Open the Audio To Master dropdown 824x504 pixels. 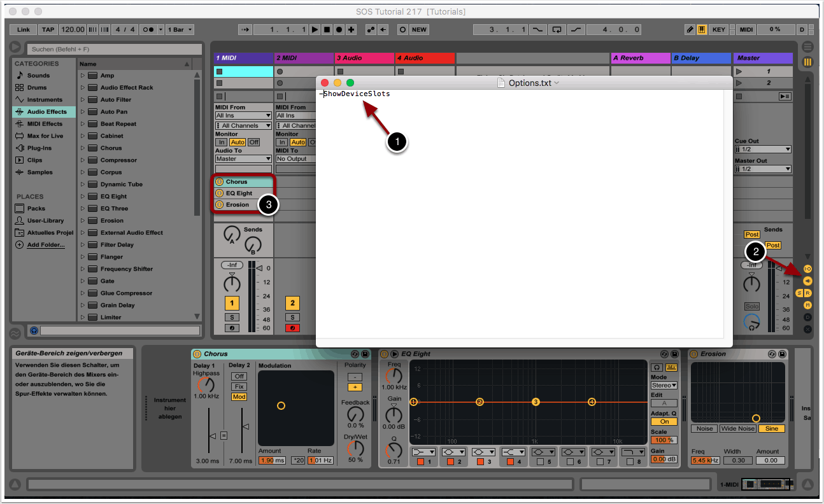coord(243,158)
